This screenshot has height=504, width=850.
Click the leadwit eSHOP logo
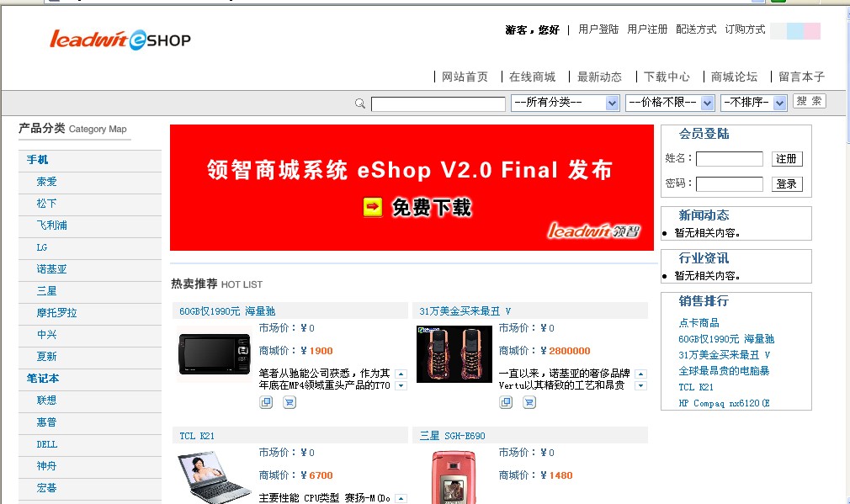120,40
